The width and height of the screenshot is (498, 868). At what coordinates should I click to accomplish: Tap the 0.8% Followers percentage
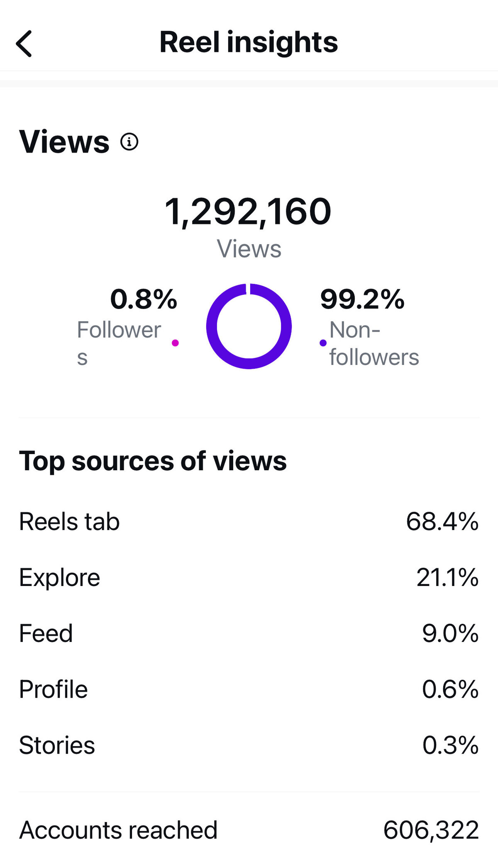pos(144,299)
